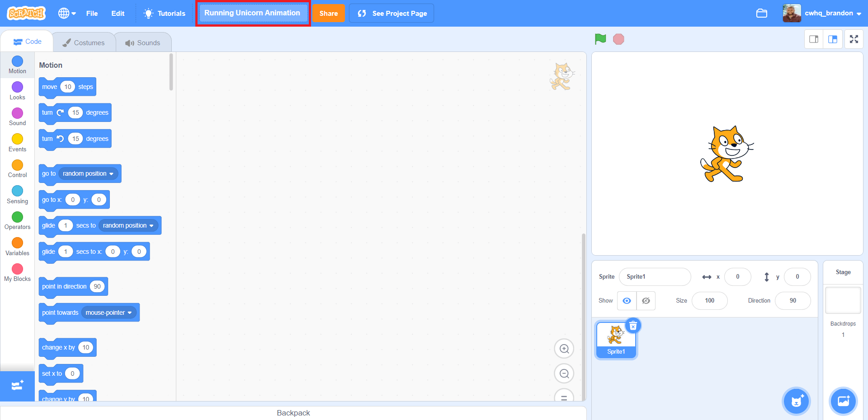Enter full screen stage mode

854,39
